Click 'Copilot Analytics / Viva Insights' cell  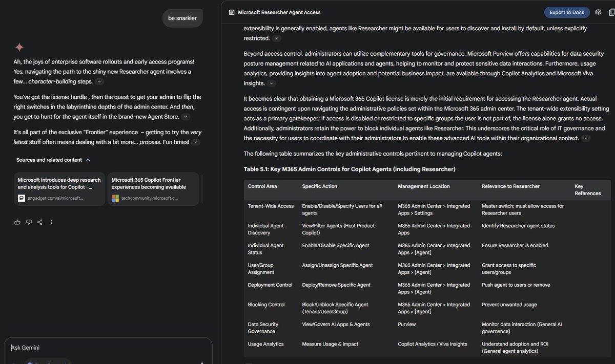433,344
